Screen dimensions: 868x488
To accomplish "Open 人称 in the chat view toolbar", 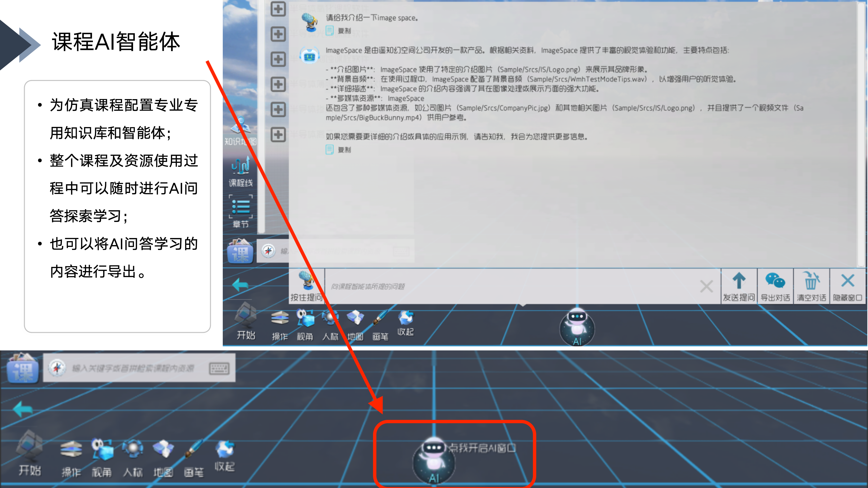I will point(330,325).
